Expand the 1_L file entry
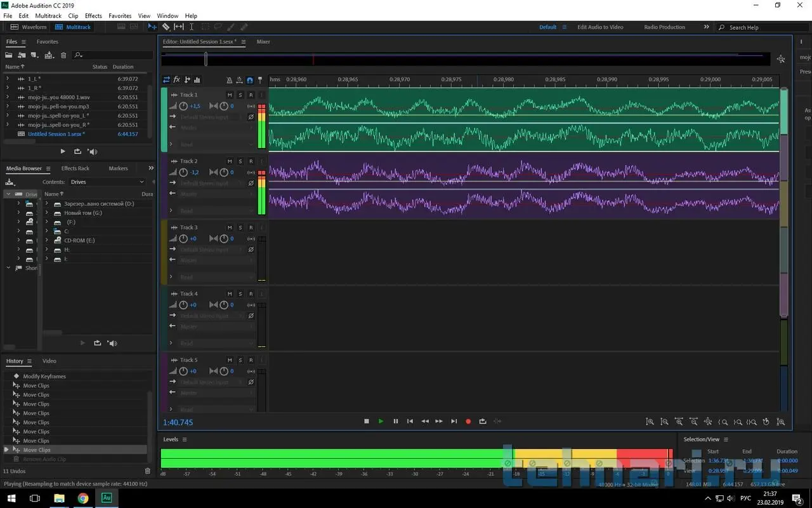This screenshot has width=812, height=508. (8, 79)
